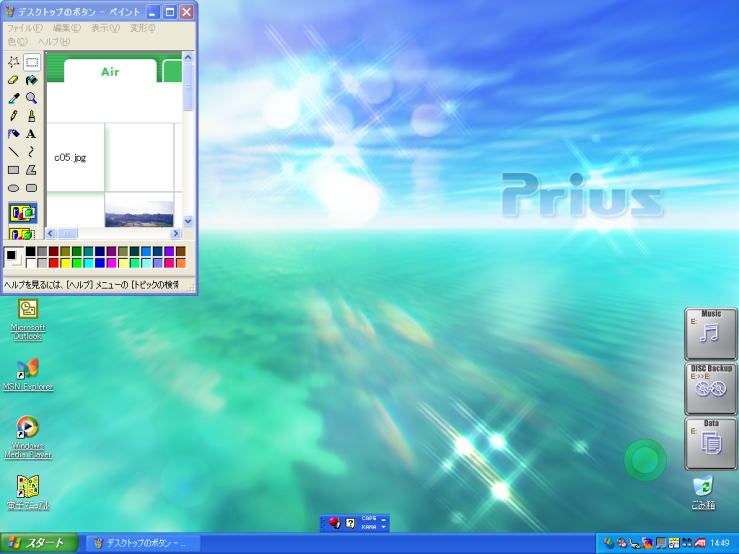Pick the Rounded Rectangle tool
The width and height of the screenshot is (739, 554).
pyautogui.click(x=32, y=188)
